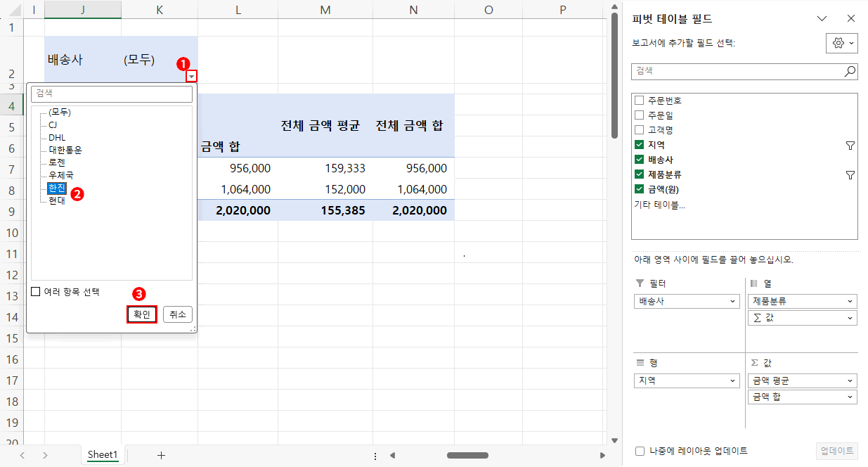Open the 금액 합 dropdown in the 값 area
Screen dimensions: 868x467
point(851,397)
